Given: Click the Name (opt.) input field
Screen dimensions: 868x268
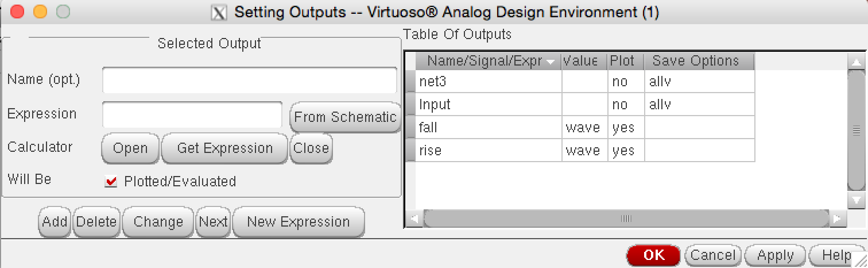Looking at the screenshot, I should (249, 80).
